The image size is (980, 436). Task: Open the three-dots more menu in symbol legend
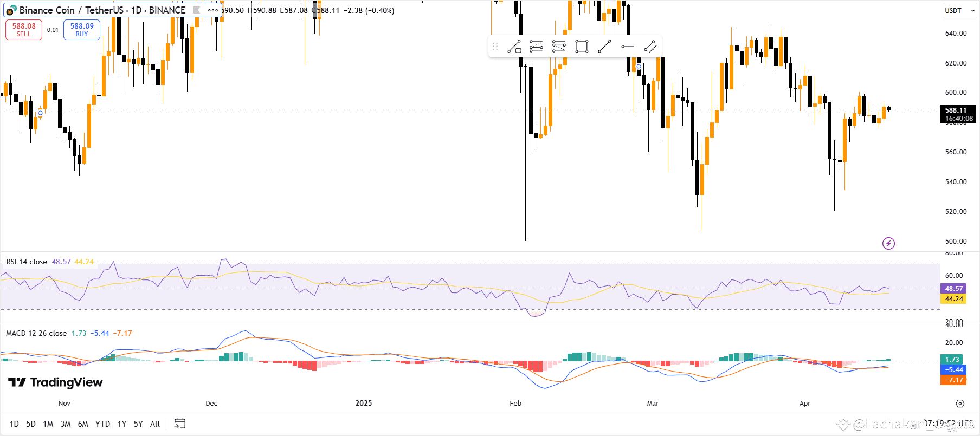213,10
